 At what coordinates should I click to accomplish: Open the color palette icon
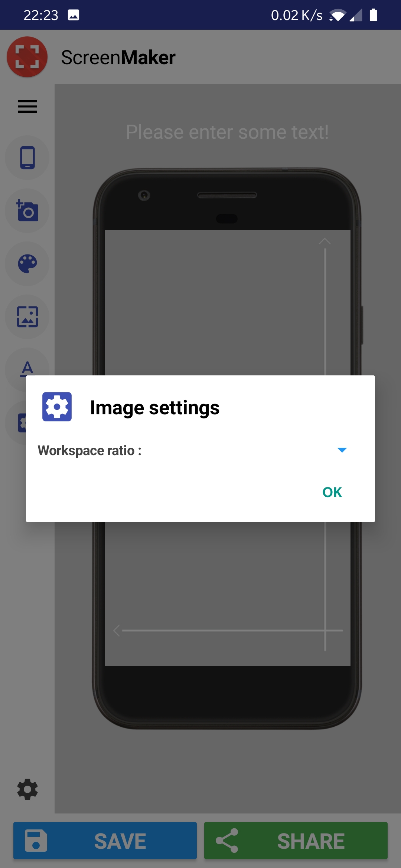point(27,264)
